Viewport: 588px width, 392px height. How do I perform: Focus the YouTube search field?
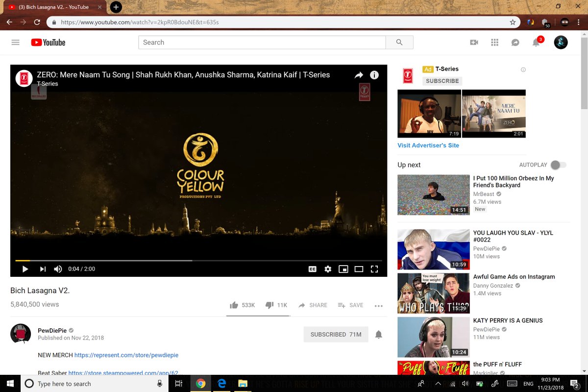(262, 43)
